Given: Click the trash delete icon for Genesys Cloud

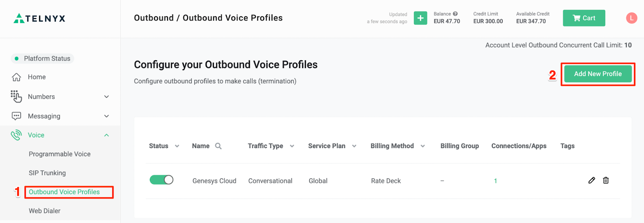Looking at the screenshot, I should [x=606, y=180].
